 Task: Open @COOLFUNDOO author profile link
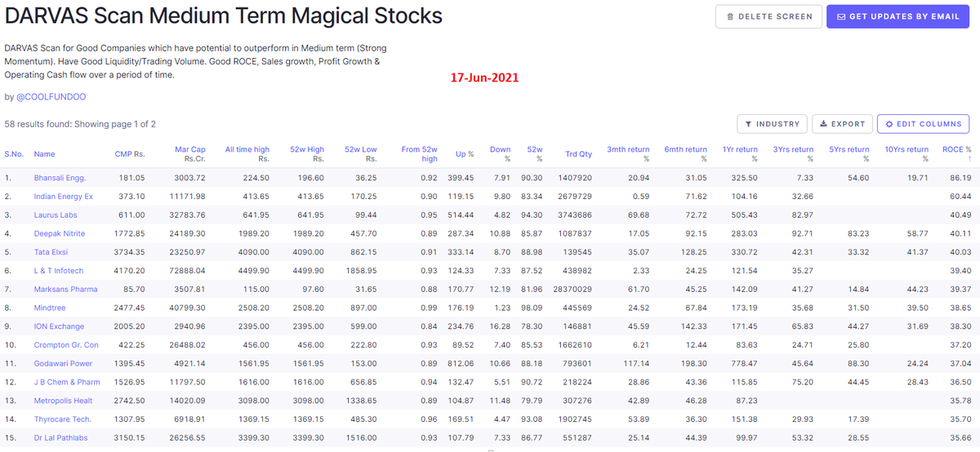point(51,97)
